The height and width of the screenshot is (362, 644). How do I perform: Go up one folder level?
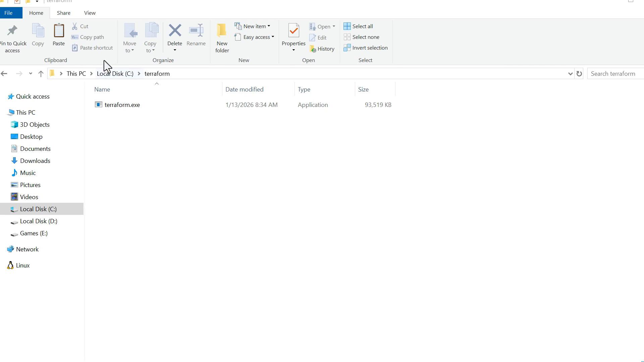[41, 74]
